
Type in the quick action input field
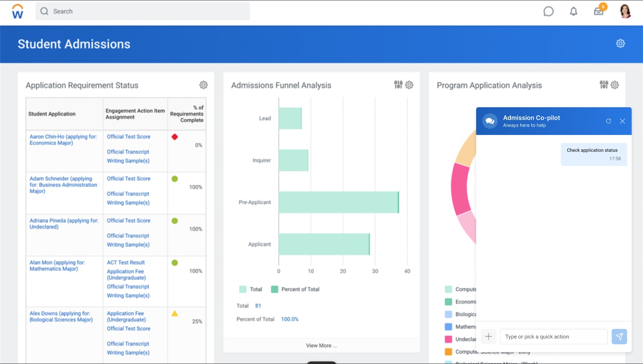(553, 337)
